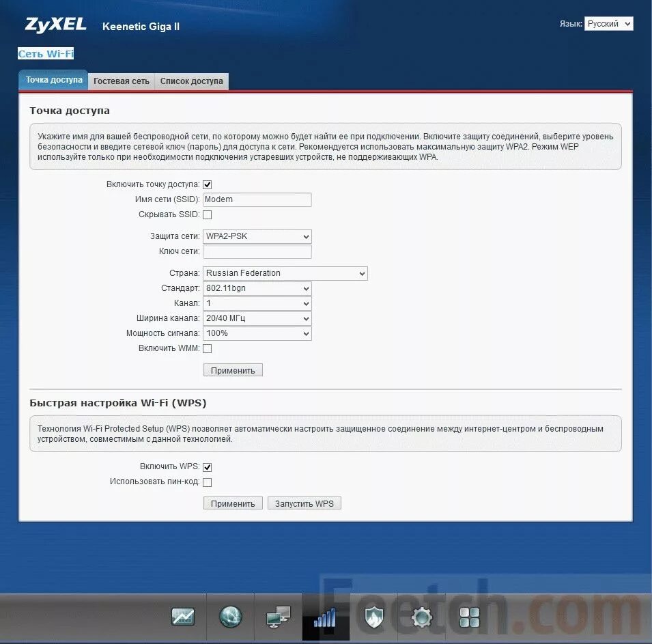Open the Wi-Fi signal bars icon
This screenshot has height=644, width=652.
(326, 617)
